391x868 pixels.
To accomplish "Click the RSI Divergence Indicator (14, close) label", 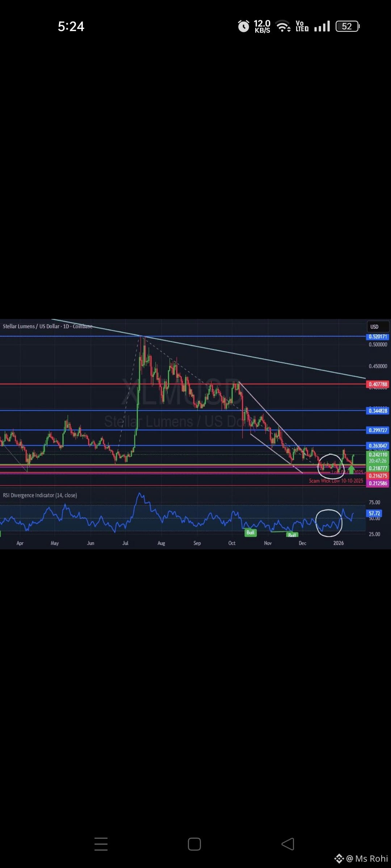I will tap(40, 495).
